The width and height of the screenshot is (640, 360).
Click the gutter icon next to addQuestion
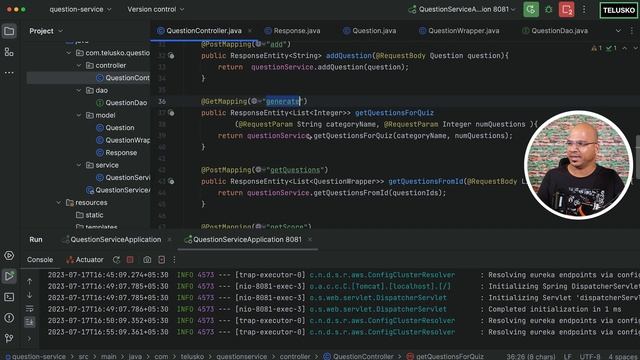[171, 56]
